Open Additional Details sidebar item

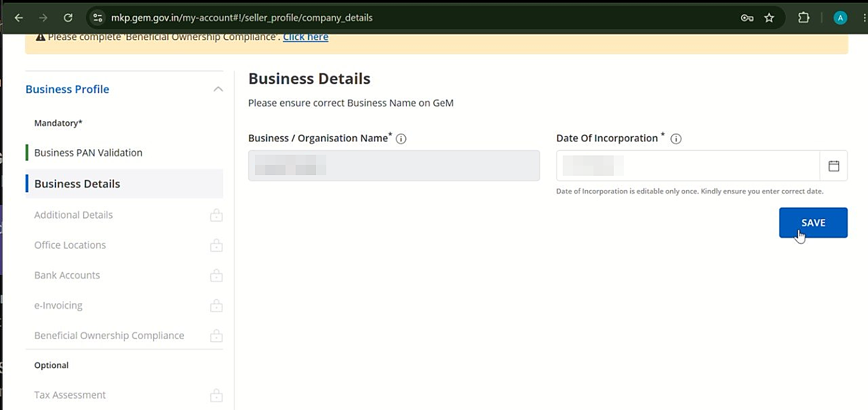(x=74, y=215)
